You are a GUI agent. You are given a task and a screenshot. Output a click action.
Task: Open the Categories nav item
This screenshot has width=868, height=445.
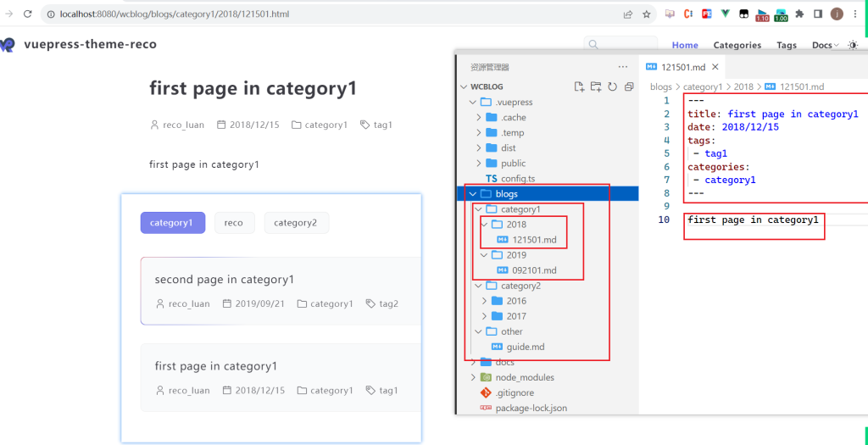coord(737,45)
